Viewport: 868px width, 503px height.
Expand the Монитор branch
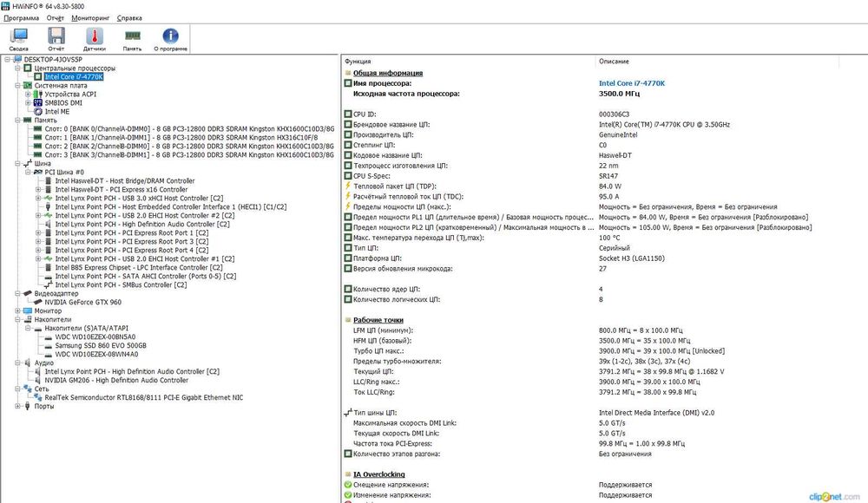click(x=17, y=311)
